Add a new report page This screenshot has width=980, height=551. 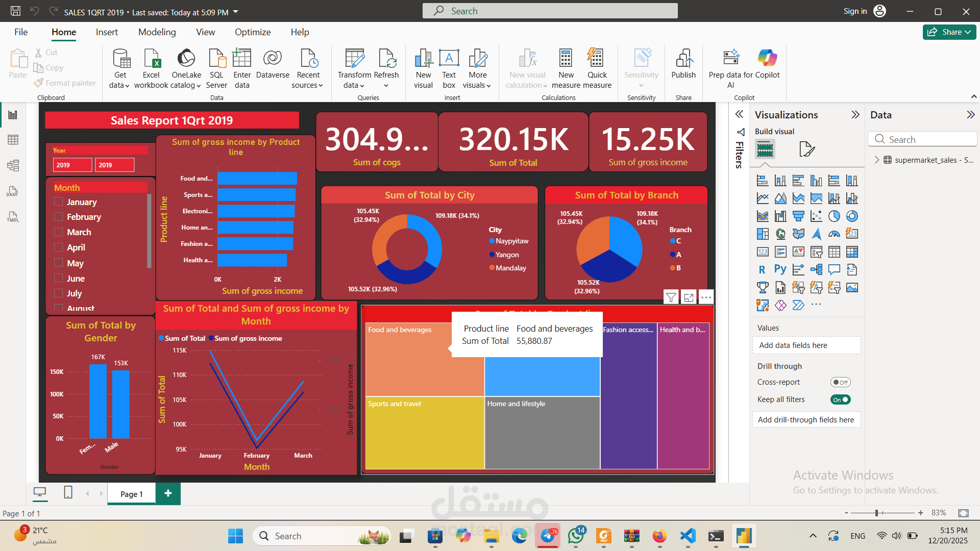pos(168,493)
